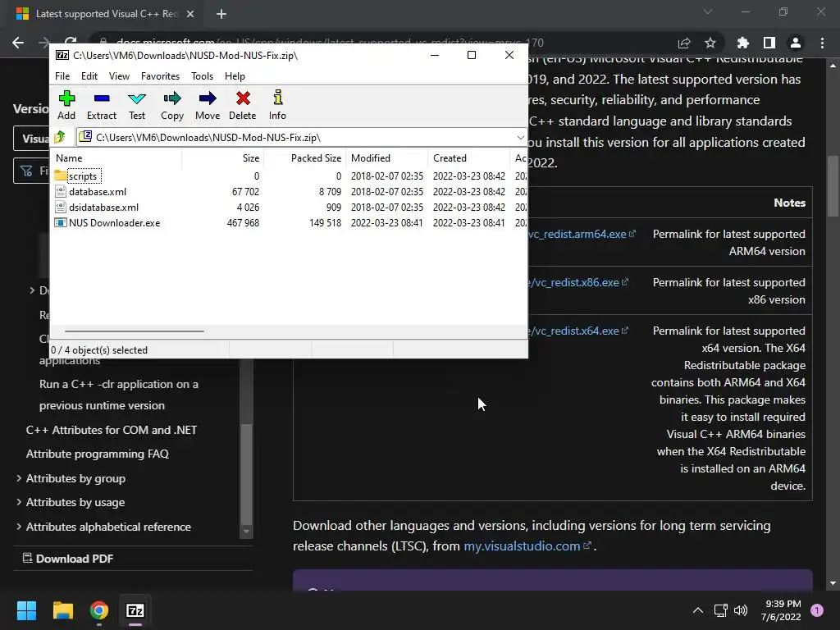Screen dimensions: 840x630
Task: Open the Help menu
Action: tap(235, 76)
